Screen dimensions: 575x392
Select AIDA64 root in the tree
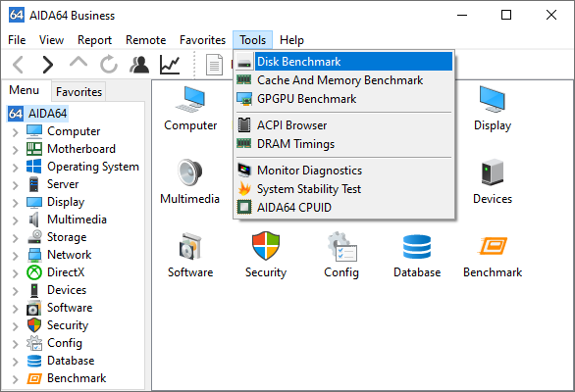[x=38, y=114]
